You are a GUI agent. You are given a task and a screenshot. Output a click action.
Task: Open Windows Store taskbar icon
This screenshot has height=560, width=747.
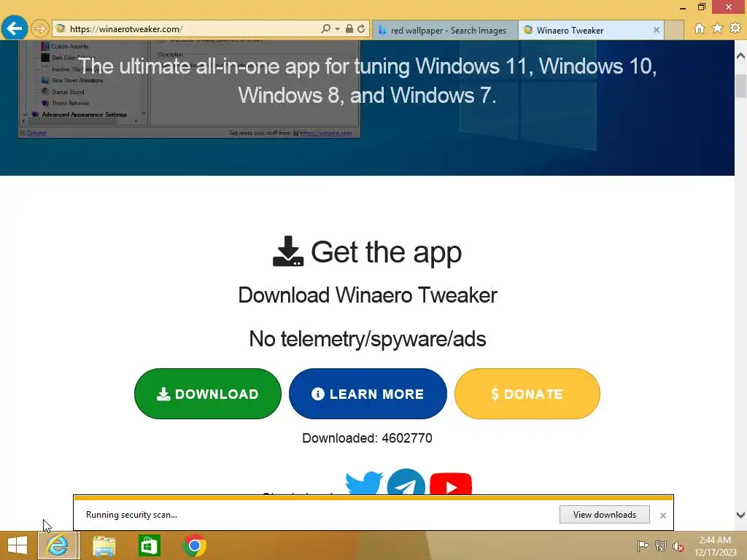[149, 545]
